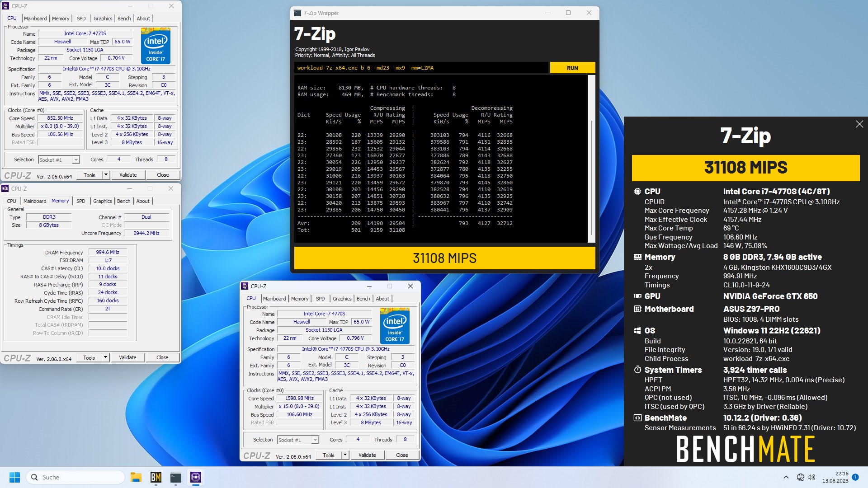The width and height of the screenshot is (868, 488).
Task: Activate the CPU-Z taskbar icon
Action: (x=196, y=477)
